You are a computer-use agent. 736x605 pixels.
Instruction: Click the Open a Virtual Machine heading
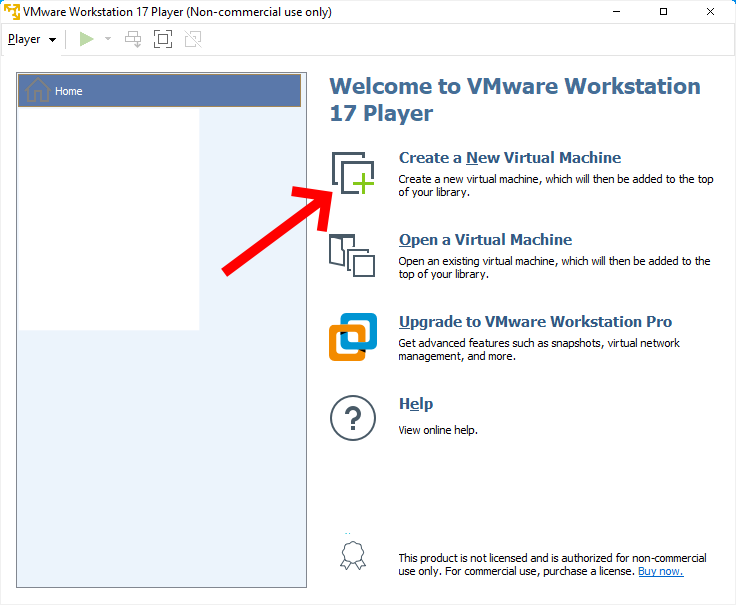click(485, 240)
